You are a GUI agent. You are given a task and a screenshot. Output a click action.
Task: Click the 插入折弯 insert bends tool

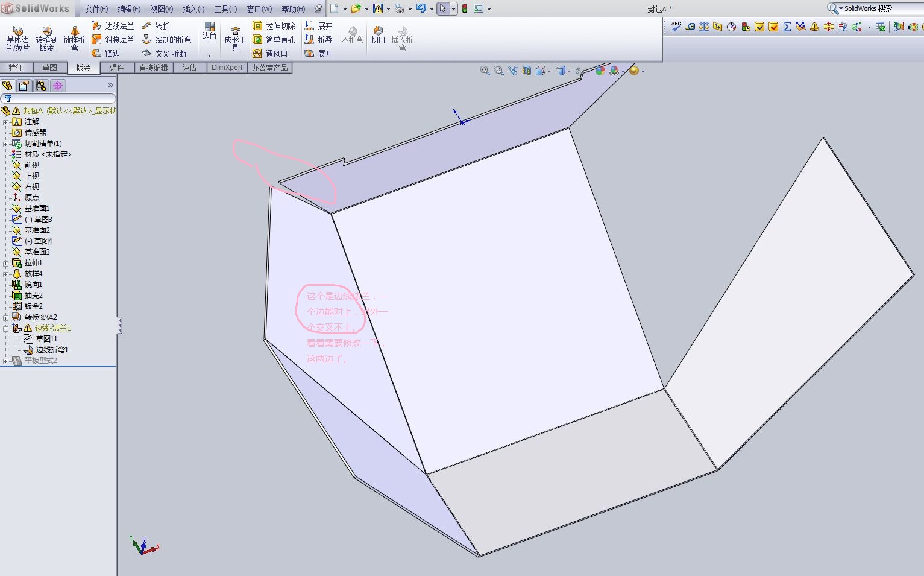tap(402, 39)
